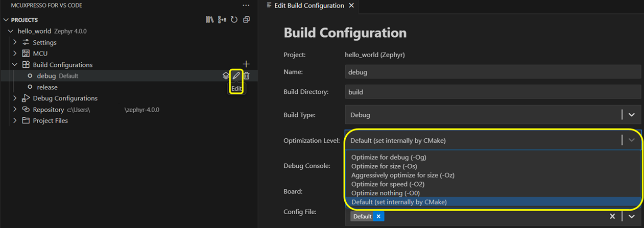Delete the debug configuration trash icon
The width and height of the screenshot is (644, 228).
[x=246, y=75]
